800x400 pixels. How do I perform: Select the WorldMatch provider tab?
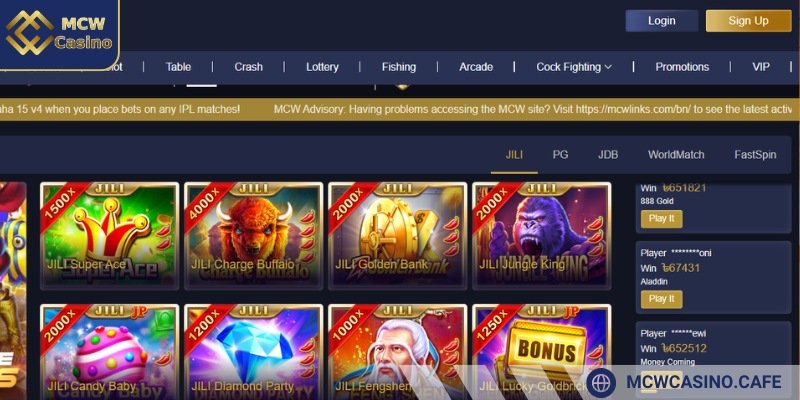676,155
